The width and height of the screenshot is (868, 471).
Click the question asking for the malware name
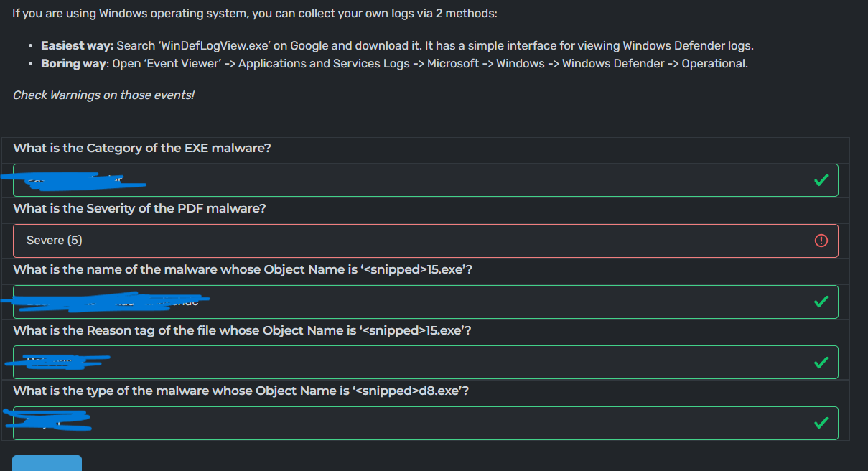(243, 269)
